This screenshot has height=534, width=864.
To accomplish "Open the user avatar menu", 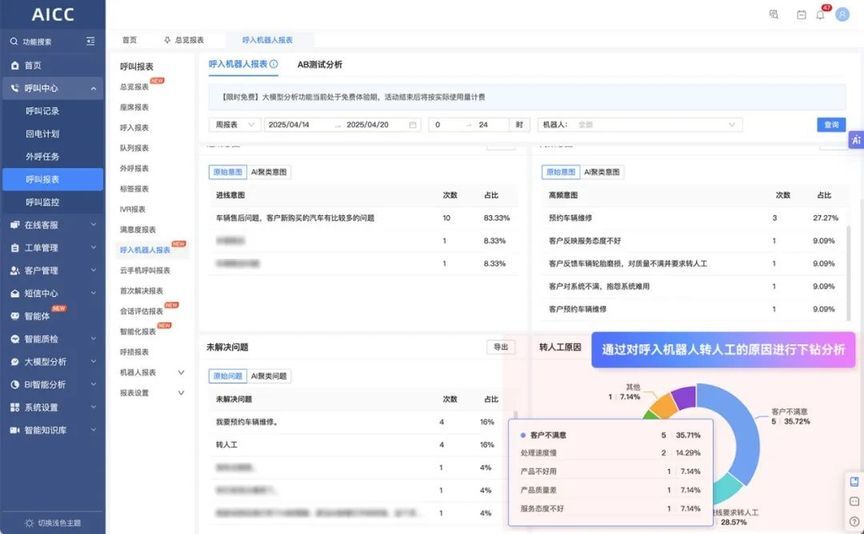I will (x=842, y=14).
